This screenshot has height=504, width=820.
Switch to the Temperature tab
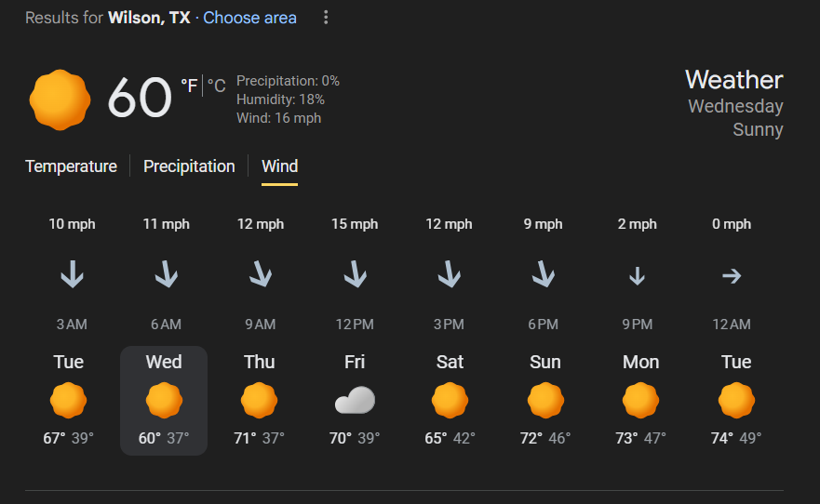point(71,166)
